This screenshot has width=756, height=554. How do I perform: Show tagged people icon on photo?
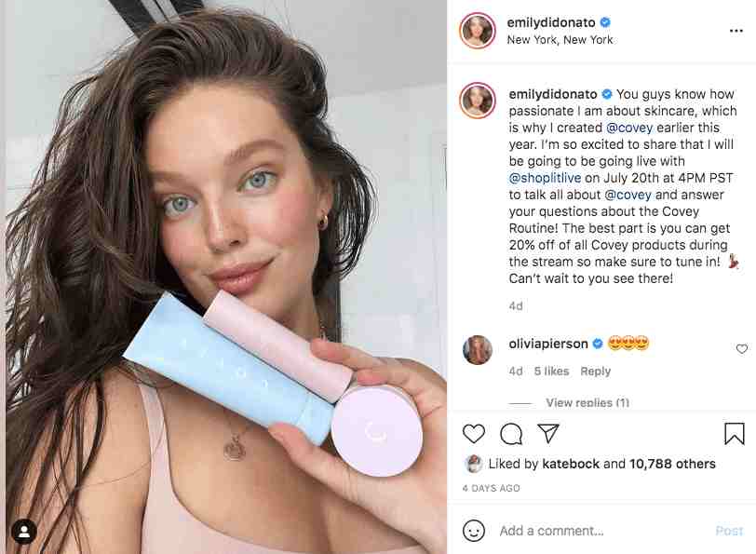[x=24, y=532]
